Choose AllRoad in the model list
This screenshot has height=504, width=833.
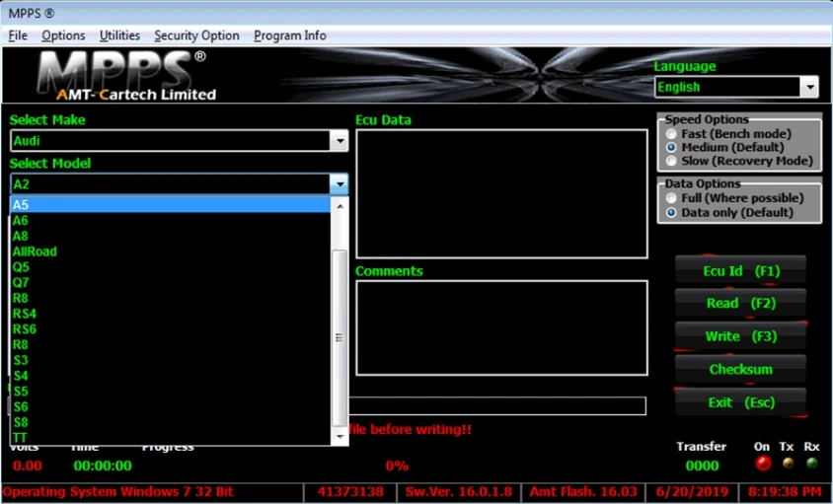coord(170,252)
